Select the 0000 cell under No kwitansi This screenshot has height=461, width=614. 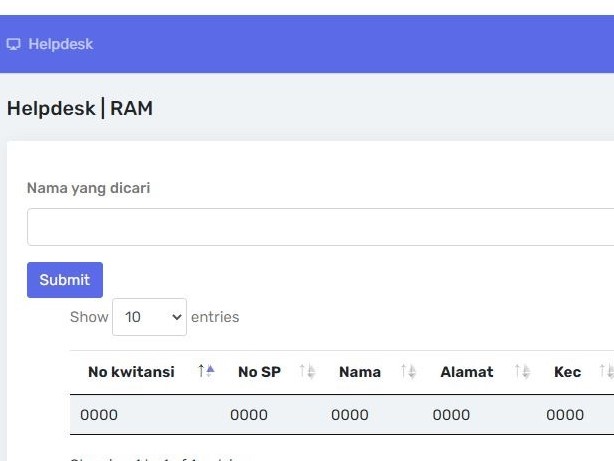coord(99,415)
